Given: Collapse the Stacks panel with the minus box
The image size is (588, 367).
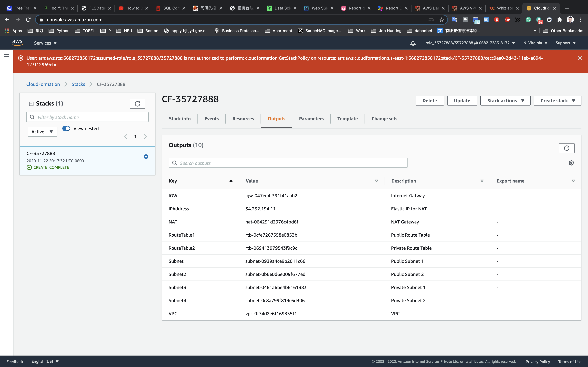Looking at the screenshot, I should [31, 104].
